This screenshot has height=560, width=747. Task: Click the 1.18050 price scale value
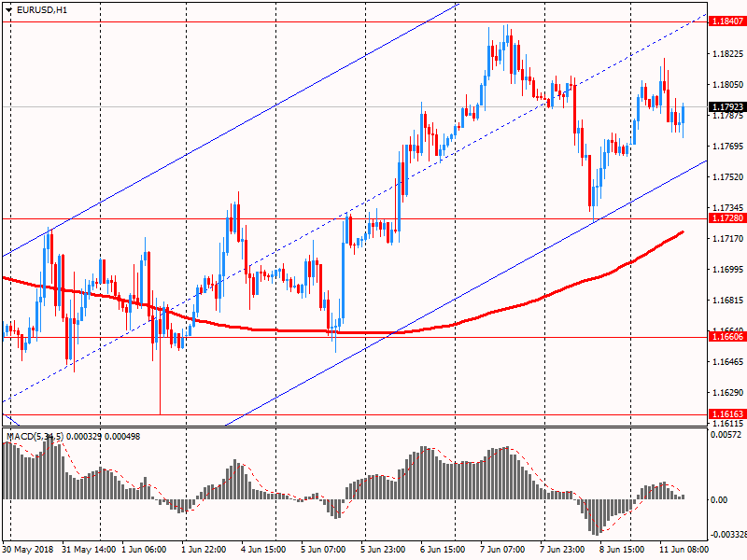[727, 85]
